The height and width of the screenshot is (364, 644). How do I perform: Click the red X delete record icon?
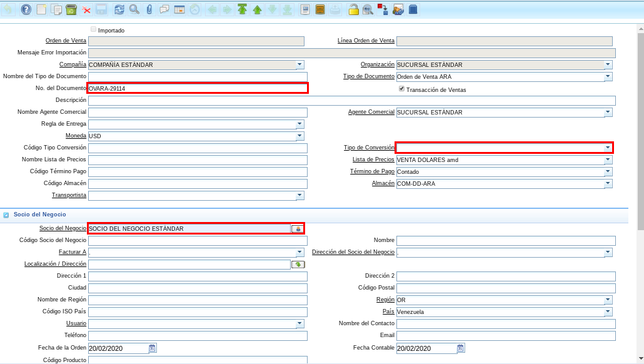tap(86, 9)
